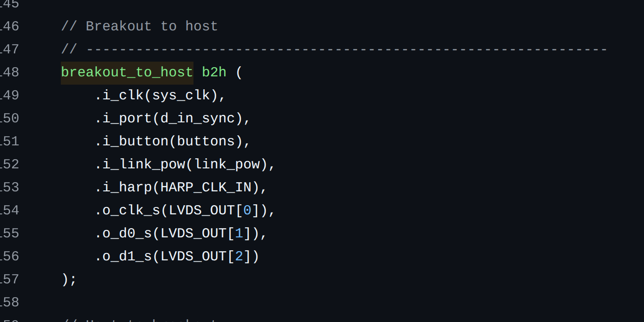Click the .o_clk_s port name
The width and height of the screenshot is (644, 322).
tap(128, 211)
